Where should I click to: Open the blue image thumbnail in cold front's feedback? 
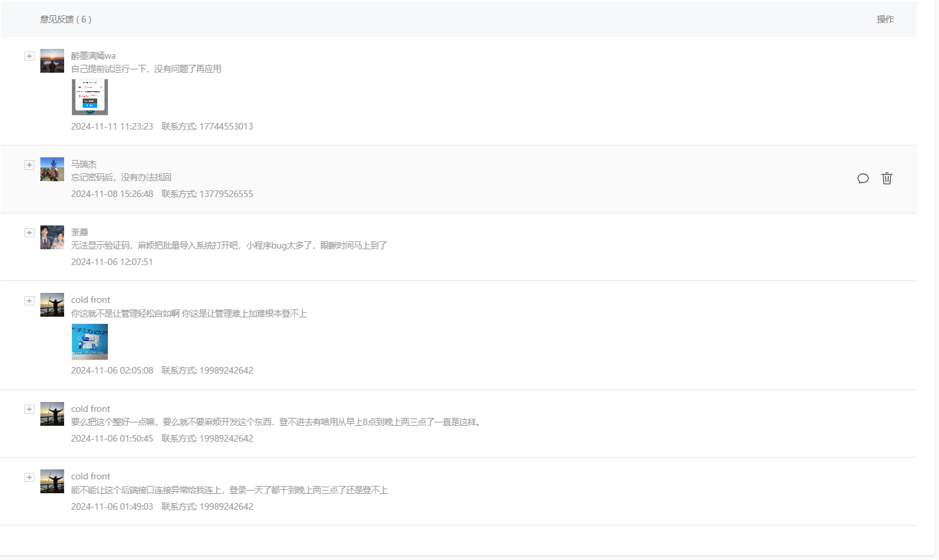pos(89,341)
